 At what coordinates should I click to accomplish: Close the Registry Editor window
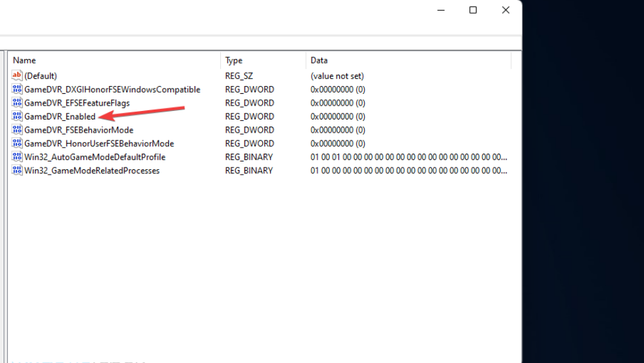505,11
